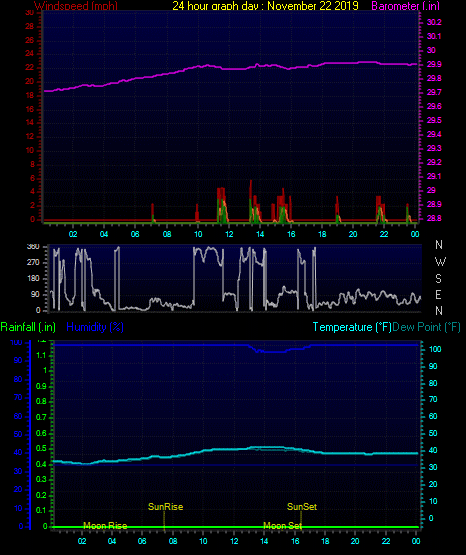
Task: Click the Moon Set marker label
Action: 282,526
